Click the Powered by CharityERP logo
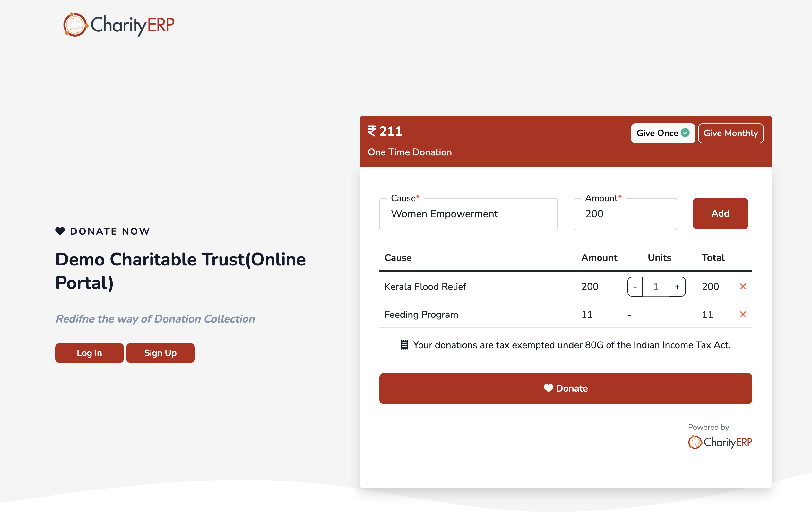 720,442
